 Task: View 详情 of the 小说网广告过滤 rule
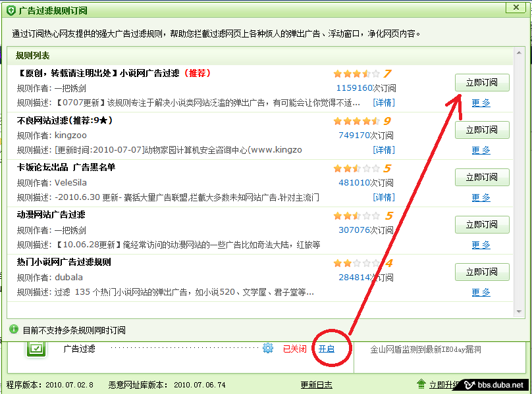tap(384, 103)
